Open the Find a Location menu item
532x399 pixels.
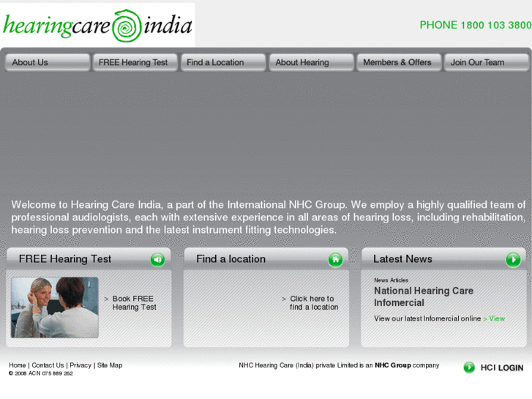(223, 62)
